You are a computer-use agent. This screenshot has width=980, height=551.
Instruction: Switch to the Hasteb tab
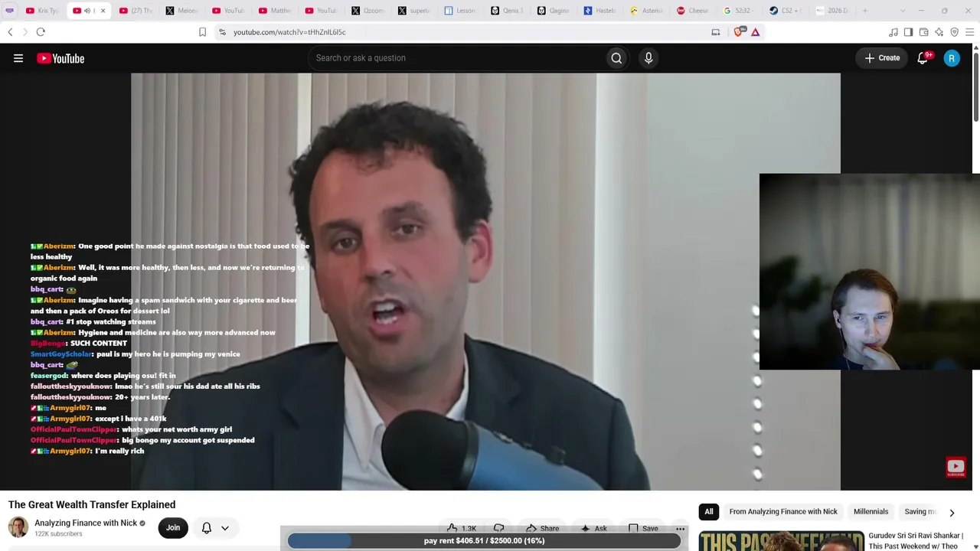click(600, 11)
